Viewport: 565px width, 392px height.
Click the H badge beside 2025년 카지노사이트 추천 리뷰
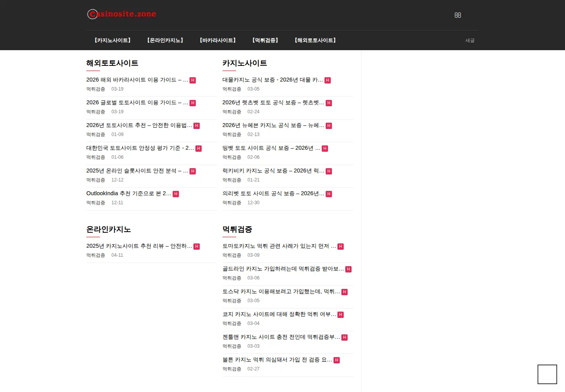197,247
